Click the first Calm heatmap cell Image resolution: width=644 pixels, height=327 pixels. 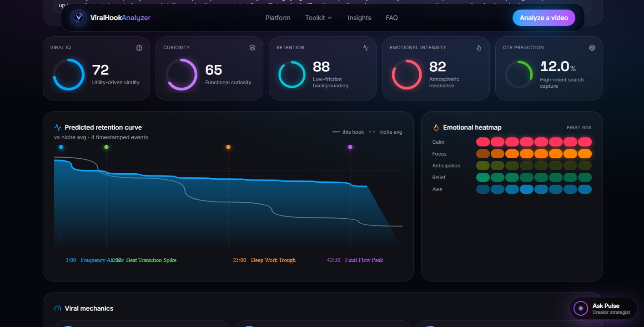[x=483, y=142]
